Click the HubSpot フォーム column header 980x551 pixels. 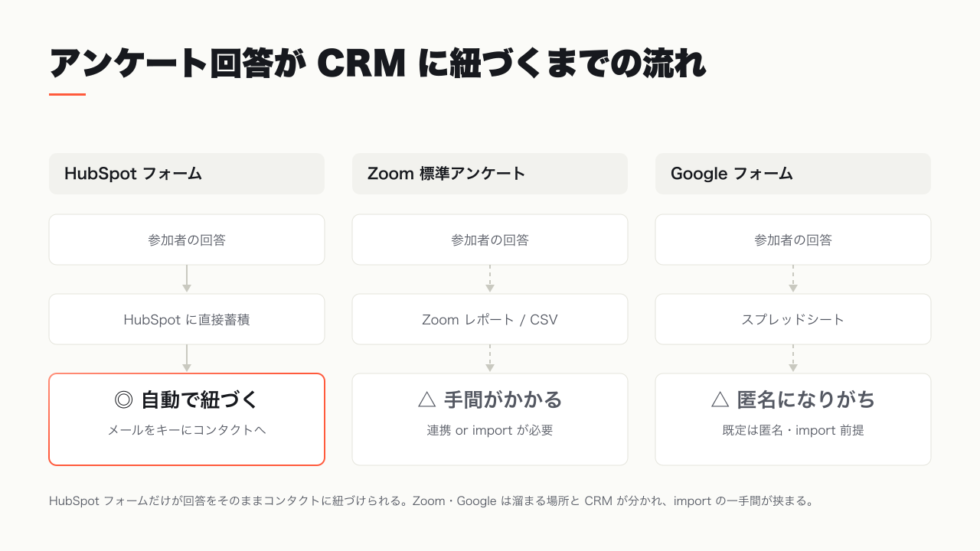(187, 174)
